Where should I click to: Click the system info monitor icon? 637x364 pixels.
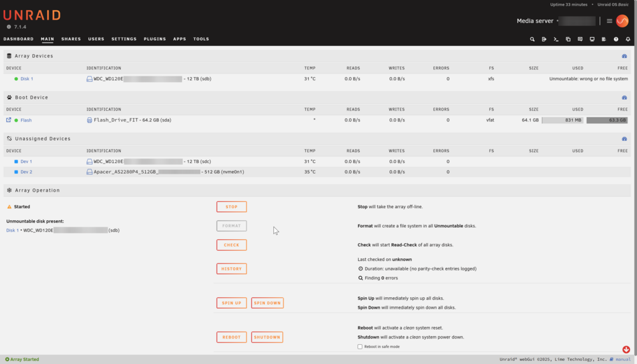(x=592, y=39)
